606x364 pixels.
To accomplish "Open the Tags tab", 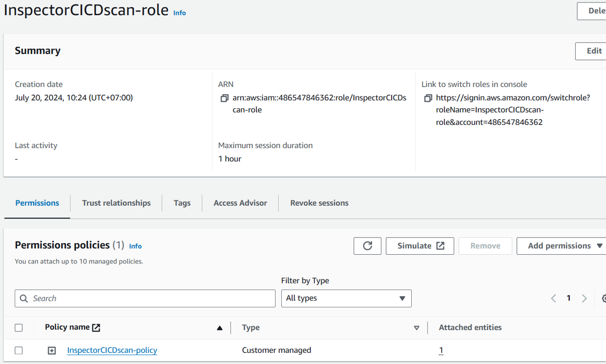I will pyautogui.click(x=182, y=203).
